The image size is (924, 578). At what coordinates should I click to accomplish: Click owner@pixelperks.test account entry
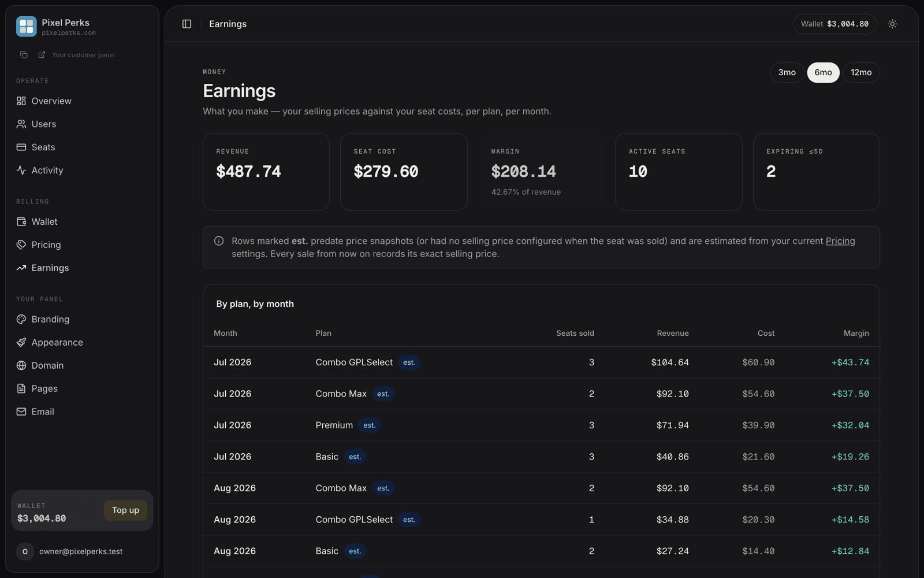(x=82, y=551)
